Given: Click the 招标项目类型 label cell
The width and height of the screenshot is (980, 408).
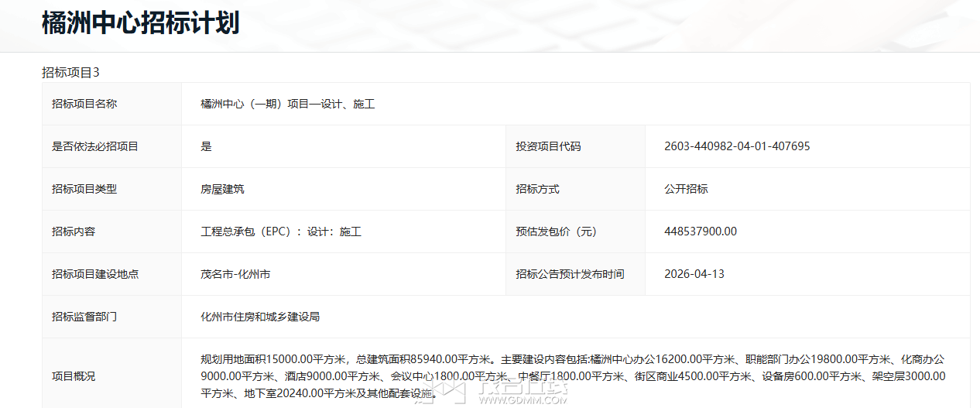Looking at the screenshot, I should tap(84, 189).
